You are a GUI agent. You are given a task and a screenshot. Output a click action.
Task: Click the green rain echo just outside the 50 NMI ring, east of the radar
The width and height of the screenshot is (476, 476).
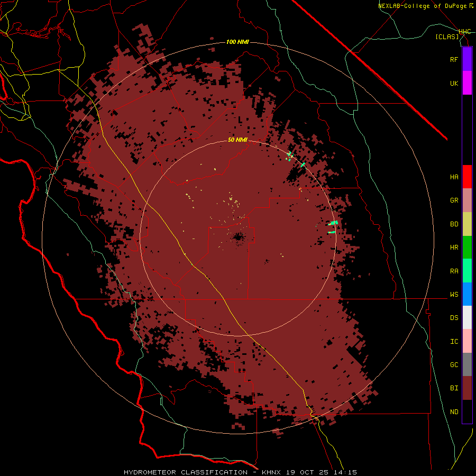333,223
